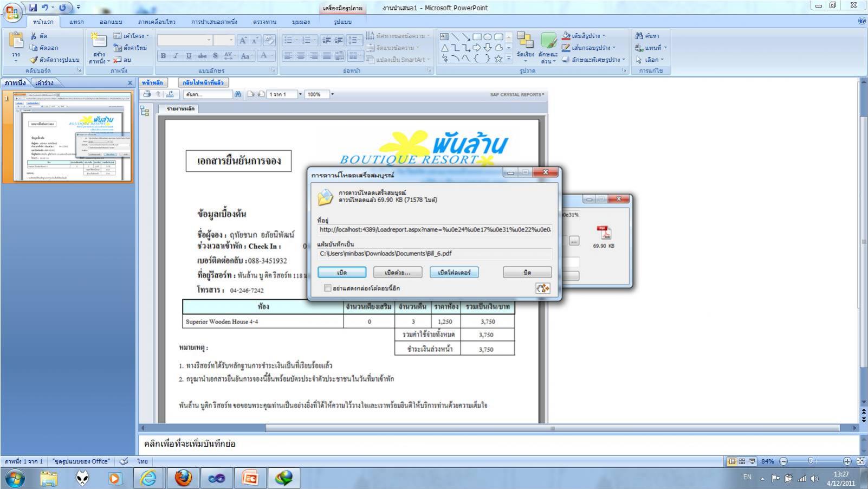Viewport: 868px width, 489px height.
Task: Open the font size combo box
Action: (224, 40)
